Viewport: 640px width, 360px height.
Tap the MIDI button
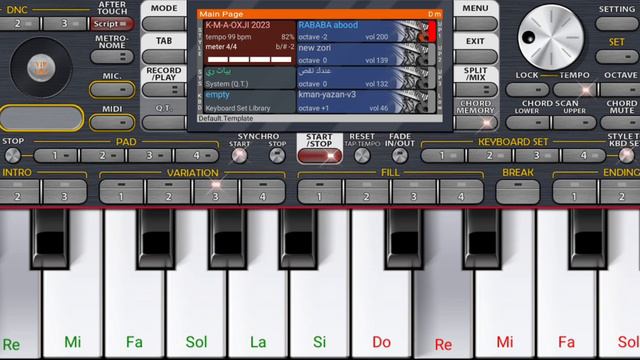click(112, 122)
